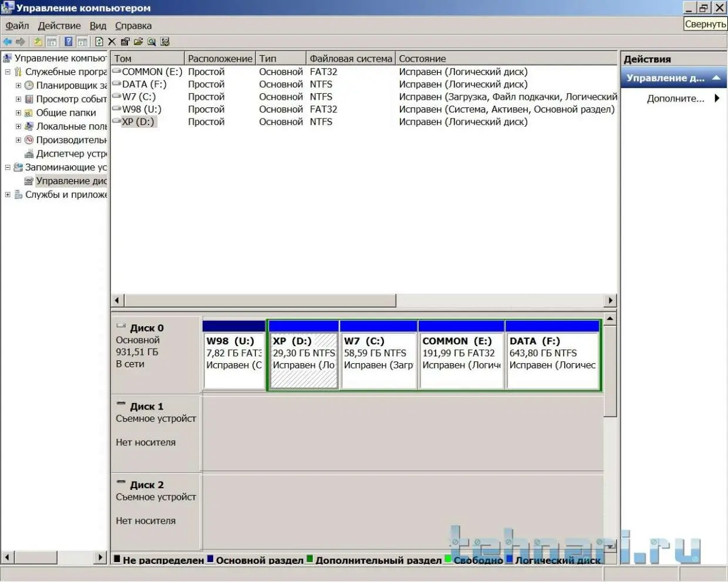Viewport: 728px width, 582px height.
Task: Select XP (D:) partition block
Action: tap(304, 355)
